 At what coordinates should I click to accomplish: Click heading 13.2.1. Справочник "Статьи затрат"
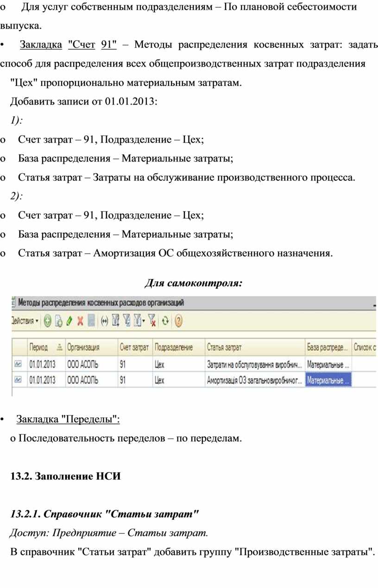[x=104, y=514]
